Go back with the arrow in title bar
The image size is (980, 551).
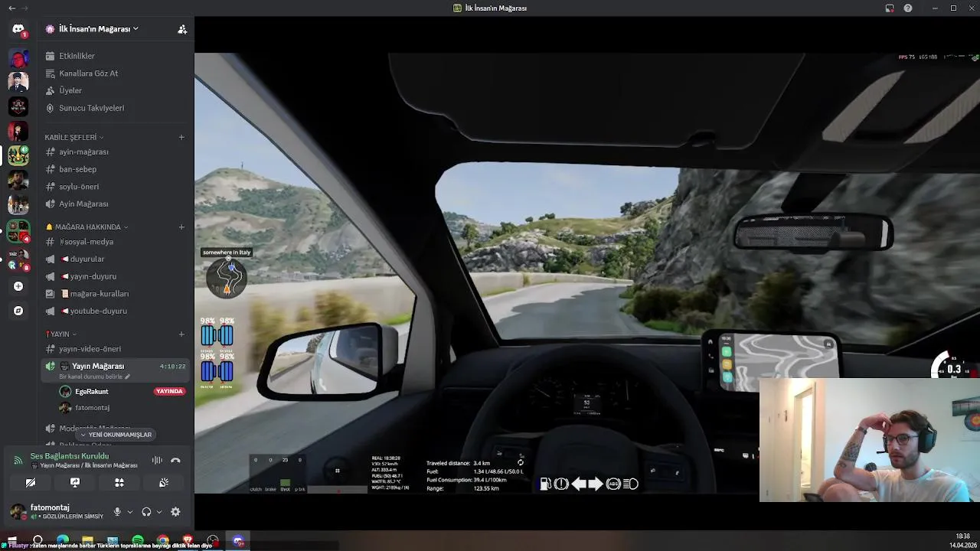coord(11,8)
